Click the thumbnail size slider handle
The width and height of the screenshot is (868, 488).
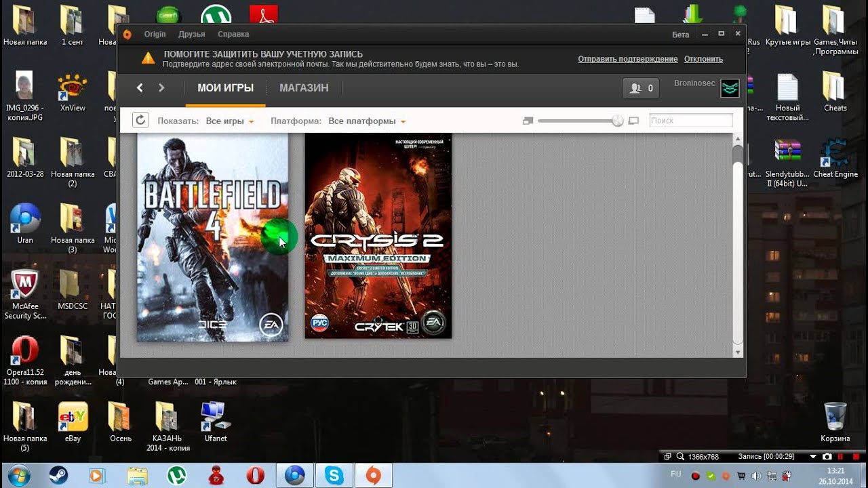point(617,121)
